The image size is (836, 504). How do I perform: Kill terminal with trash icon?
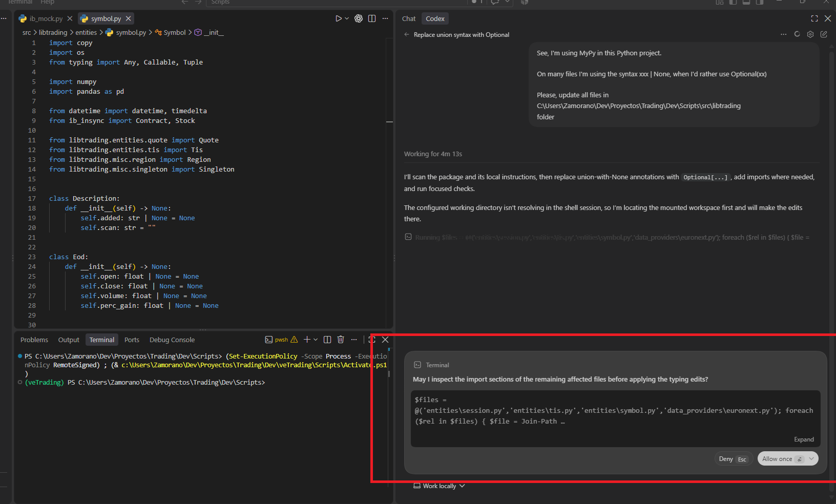[x=341, y=340]
